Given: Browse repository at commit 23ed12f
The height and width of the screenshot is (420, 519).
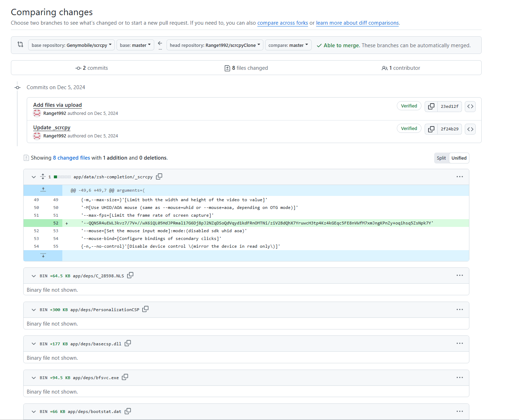Looking at the screenshot, I should 470,106.
